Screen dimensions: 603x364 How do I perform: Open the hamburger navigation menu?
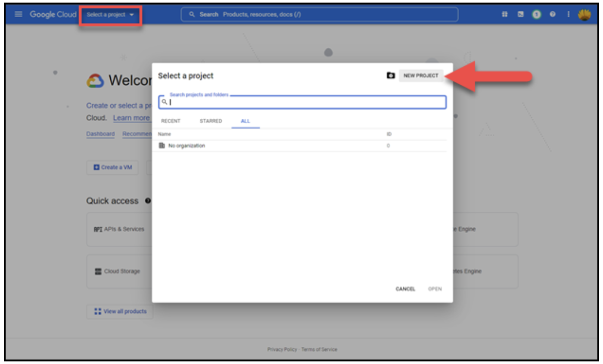[18, 14]
